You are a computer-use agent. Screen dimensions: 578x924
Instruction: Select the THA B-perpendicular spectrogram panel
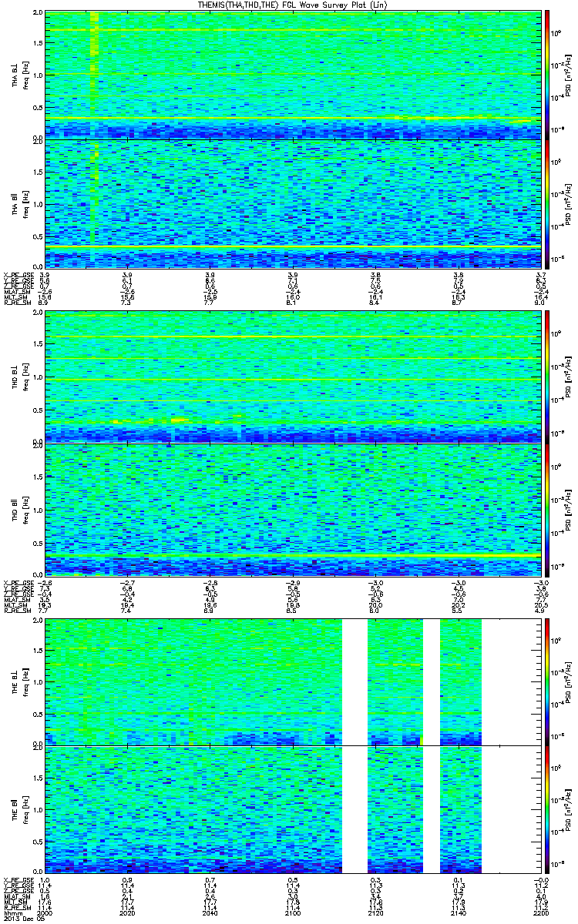[x=293, y=75]
